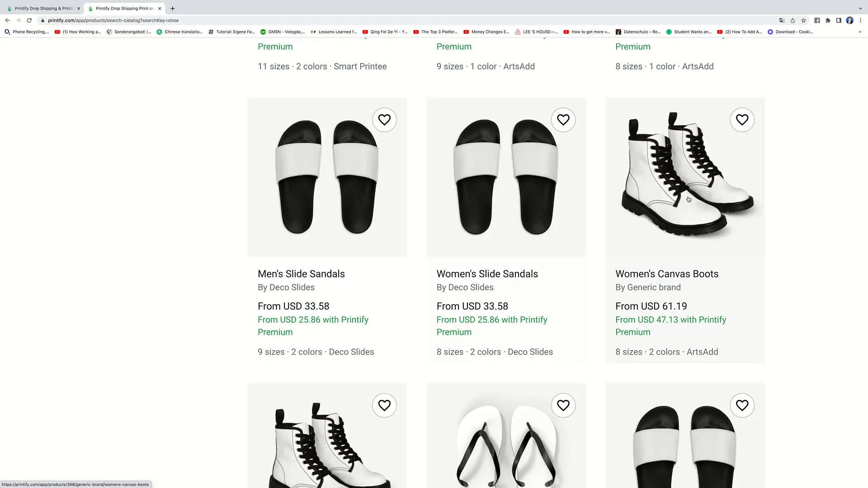
Task: Open the Chrome three-dot menu
Action: 860,20
